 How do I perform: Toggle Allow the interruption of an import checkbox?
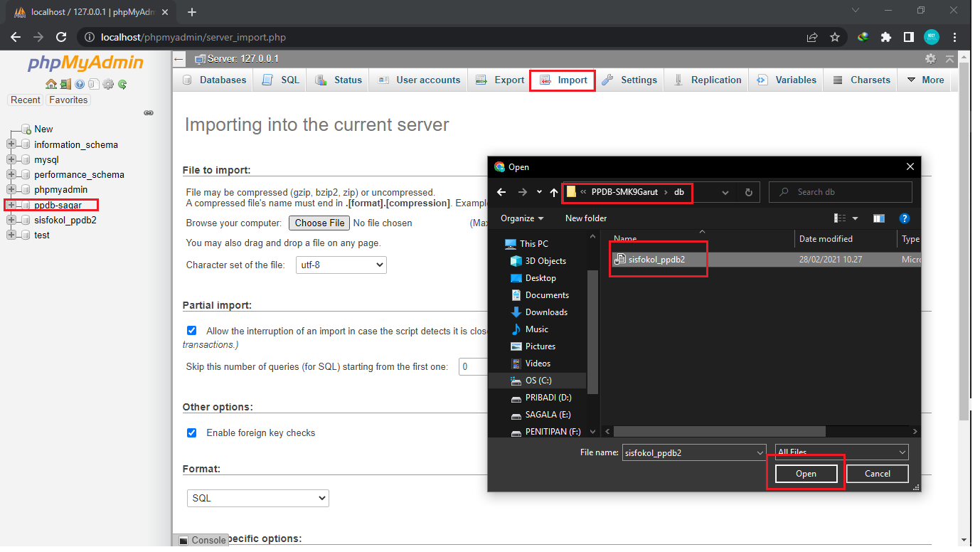(x=191, y=331)
